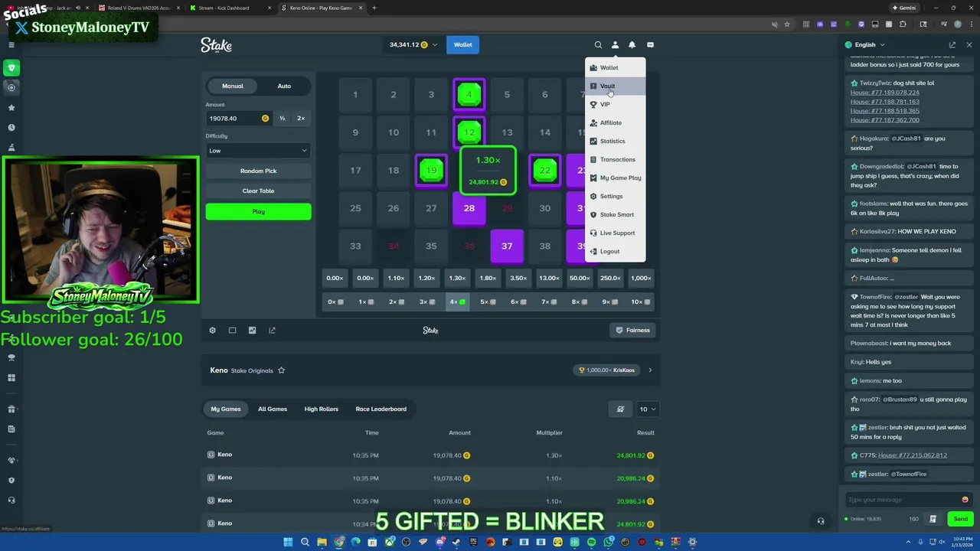Open Transactions menu item
The width and height of the screenshot is (980, 551).
tap(615, 159)
